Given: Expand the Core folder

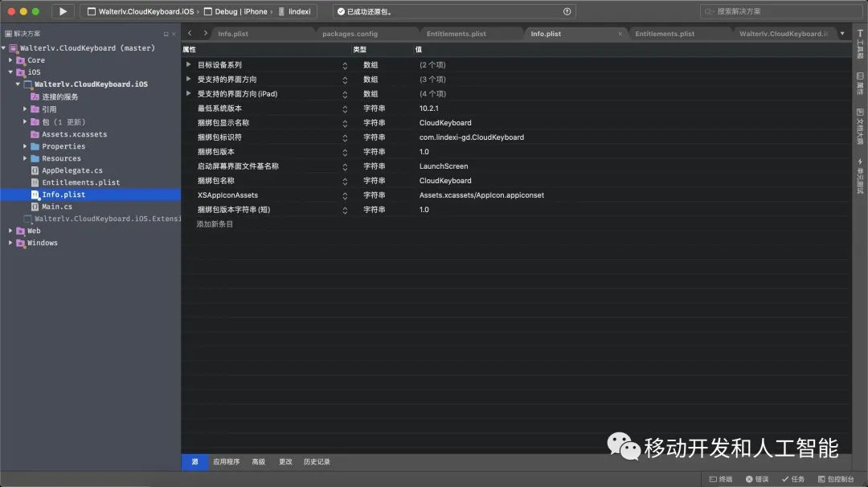Looking at the screenshot, I should coord(10,59).
